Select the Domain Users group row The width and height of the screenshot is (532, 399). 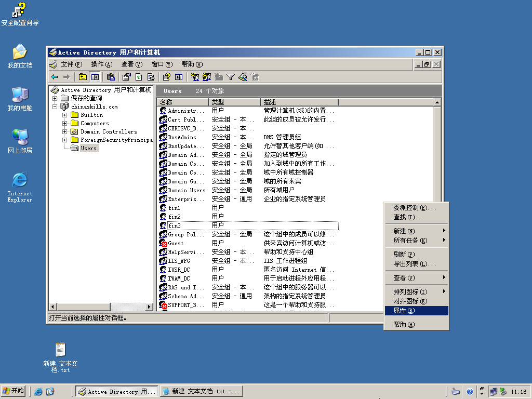(x=248, y=190)
